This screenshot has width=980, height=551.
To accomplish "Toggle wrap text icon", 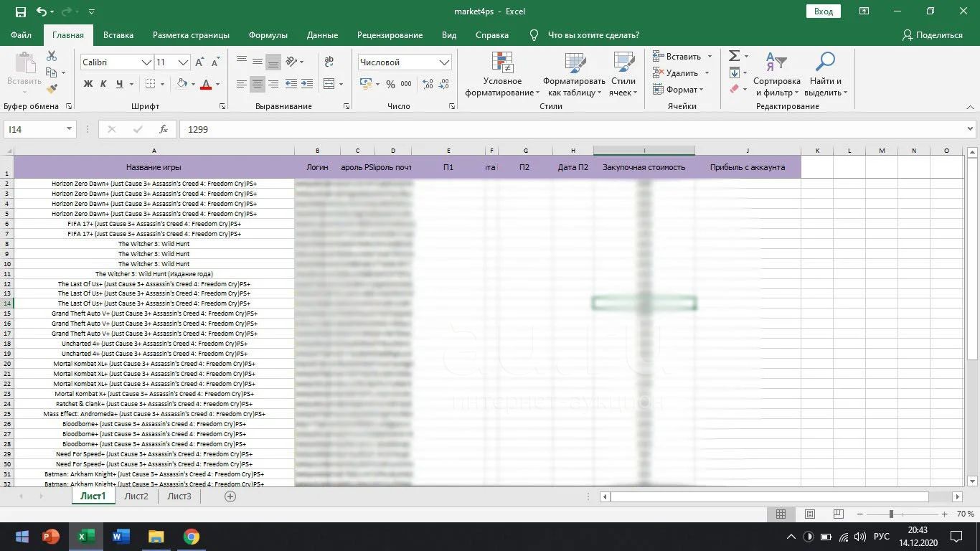I will coord(329,62).
